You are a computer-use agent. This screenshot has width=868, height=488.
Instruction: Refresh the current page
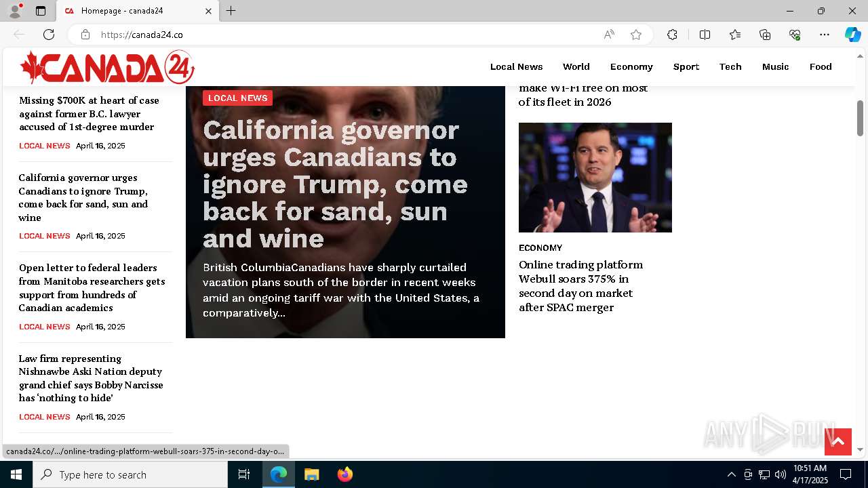(x=49, y=35)
